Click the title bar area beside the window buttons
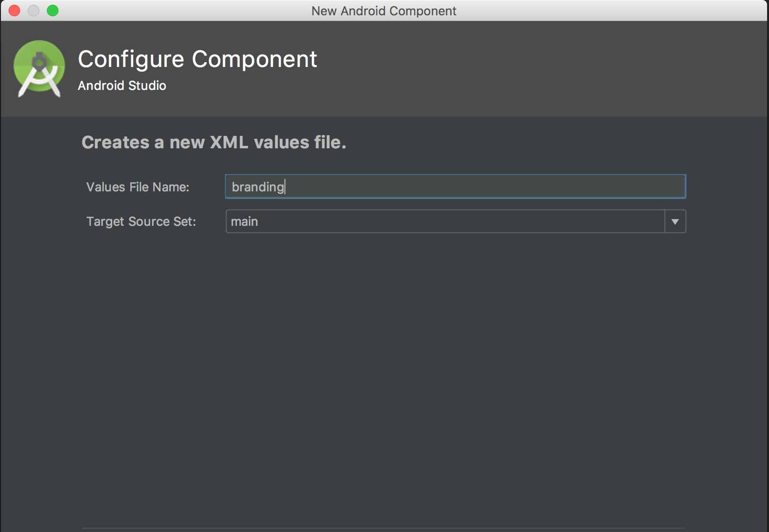This screenshot has width=769, height=532. 182,11
